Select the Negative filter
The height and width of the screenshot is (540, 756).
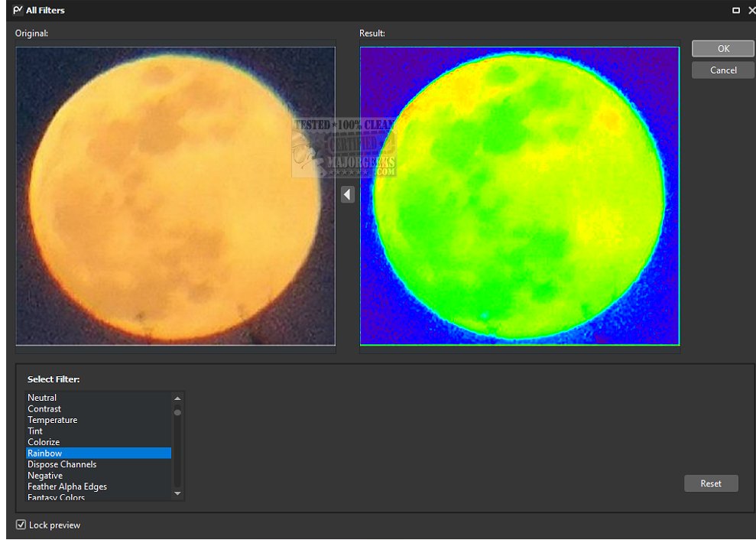(45, 476)
